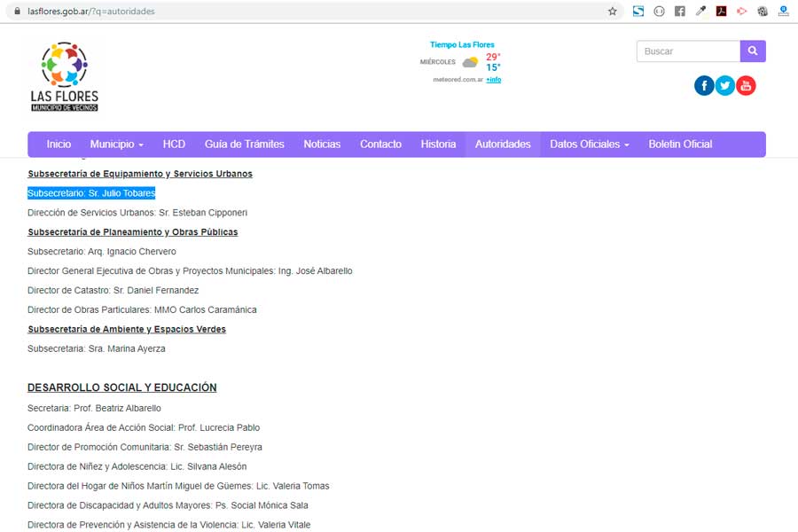Click line Subsecretaria: Sra. Marina Ayerza
The image size is (798, 532).
point(97,348)
